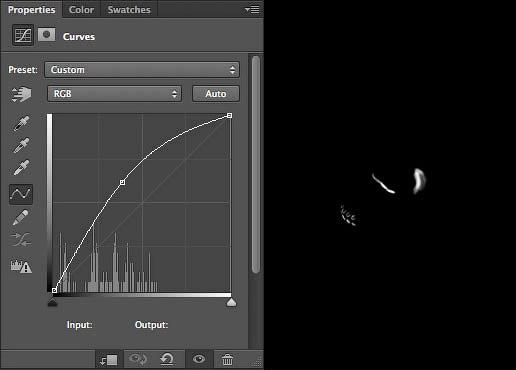Click the smooth curve values icon
Viewport: 516px width, 370px height.
point(21,239)
